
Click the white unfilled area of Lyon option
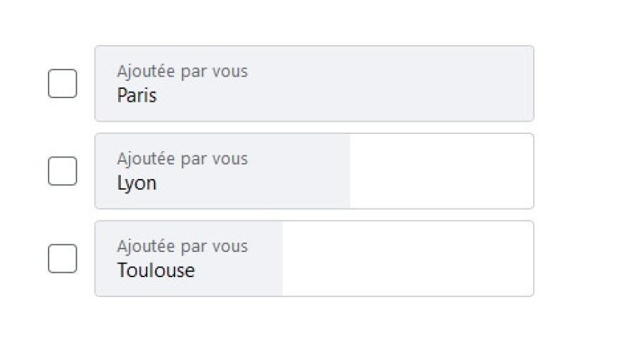pos(440,172)
